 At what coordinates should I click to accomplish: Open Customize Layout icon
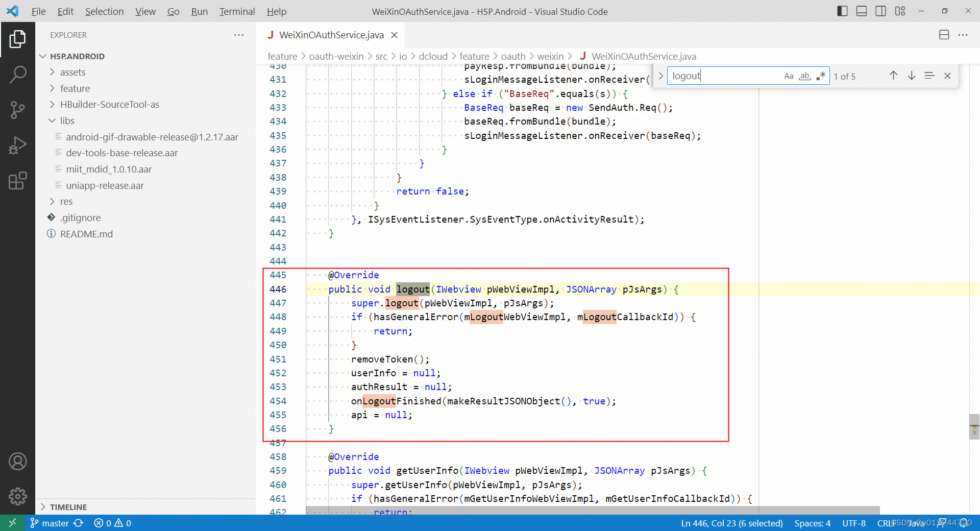900,11
